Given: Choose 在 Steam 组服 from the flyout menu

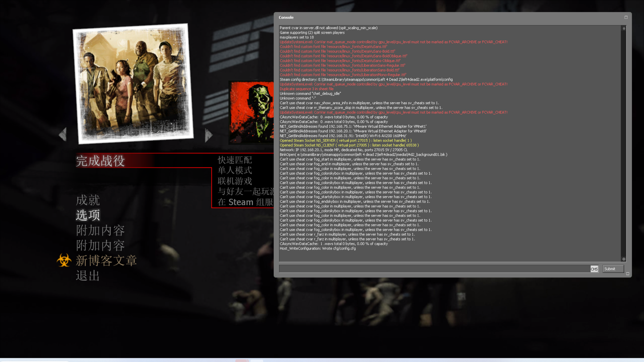Looking at the screenshot, I should pyautogui.click(x=246, y=202).
